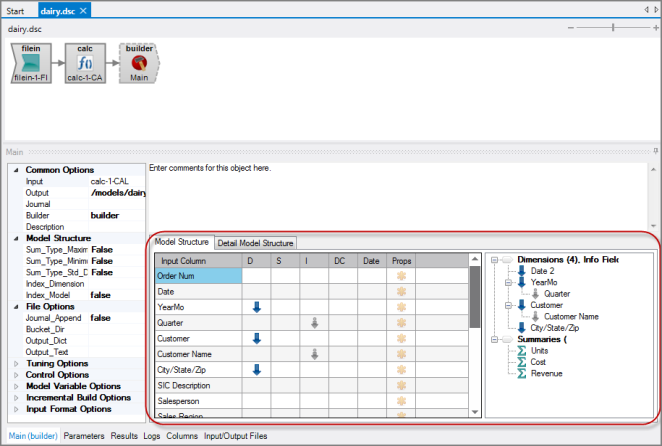Click the comments text field
The width and height of the screenshot is (662, 446).
coord(400,195)
